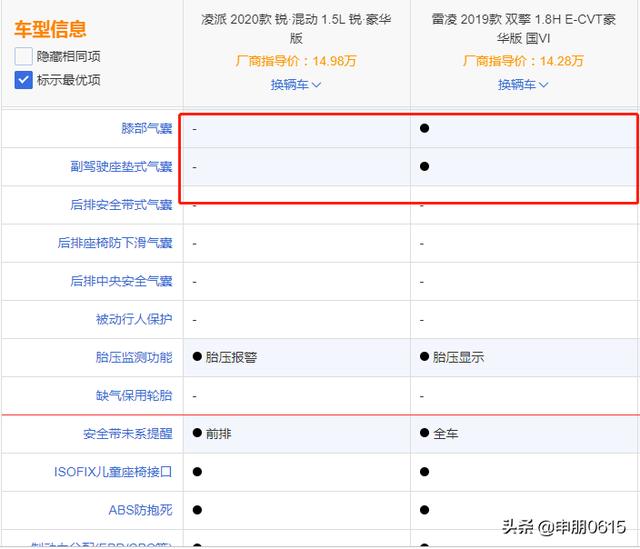Select the 后排安全带式气囊 row label
Viewport: 640px width, 549px height.
tap(120, 205)
